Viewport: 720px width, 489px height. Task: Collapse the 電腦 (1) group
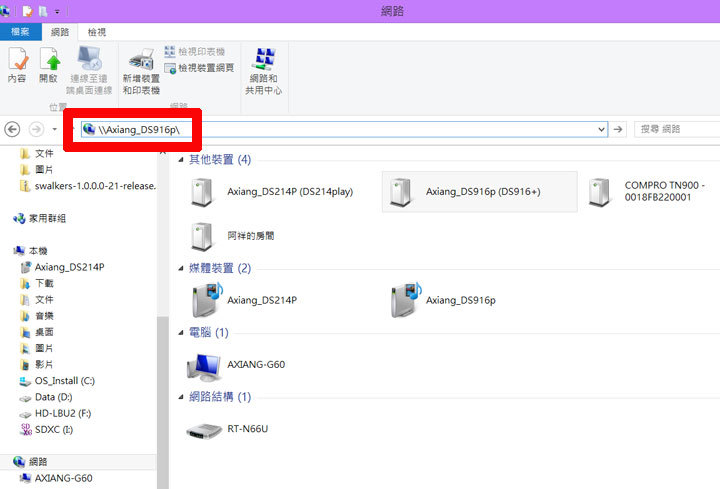coord(181,332)
